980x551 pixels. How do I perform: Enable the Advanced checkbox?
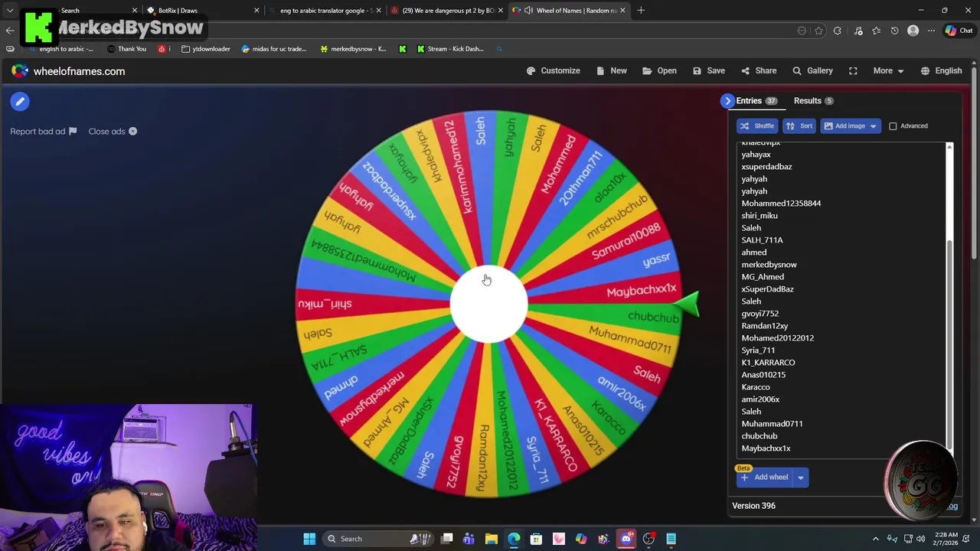coord(893,126)
